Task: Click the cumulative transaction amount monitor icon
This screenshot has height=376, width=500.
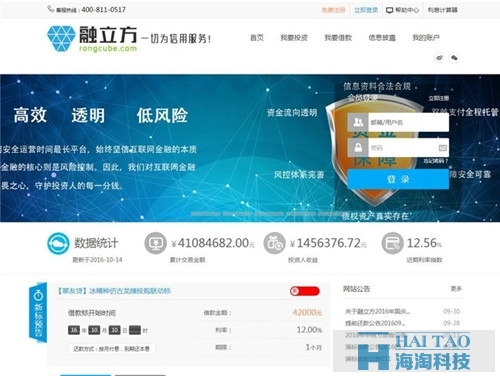Action: click(155, 243)
